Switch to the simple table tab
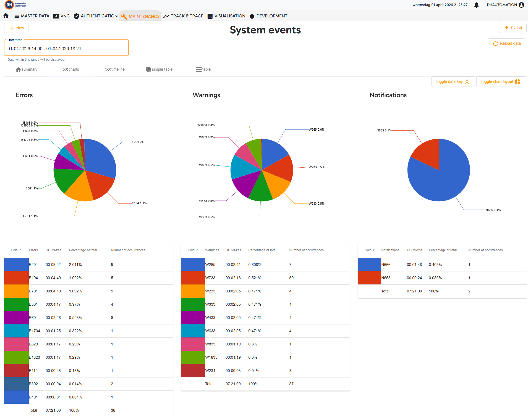 coord(159,69)
